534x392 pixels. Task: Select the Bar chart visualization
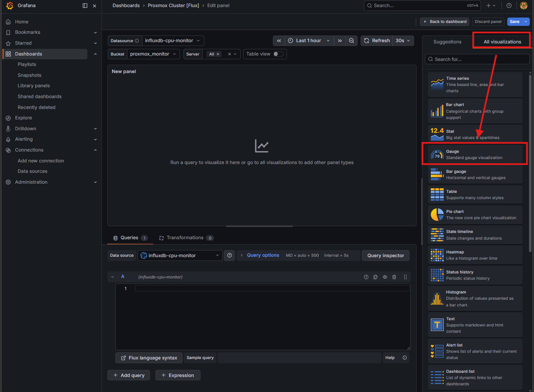475,111
